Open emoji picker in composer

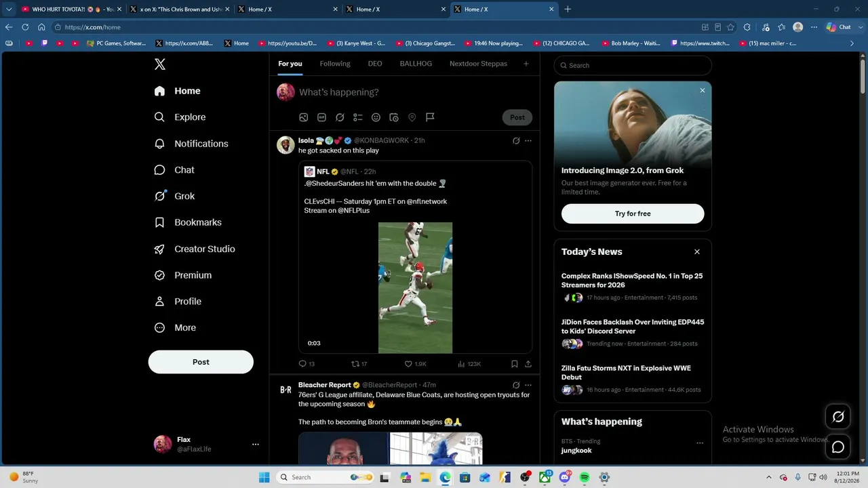pyautogui.click(x=376, y=117)
